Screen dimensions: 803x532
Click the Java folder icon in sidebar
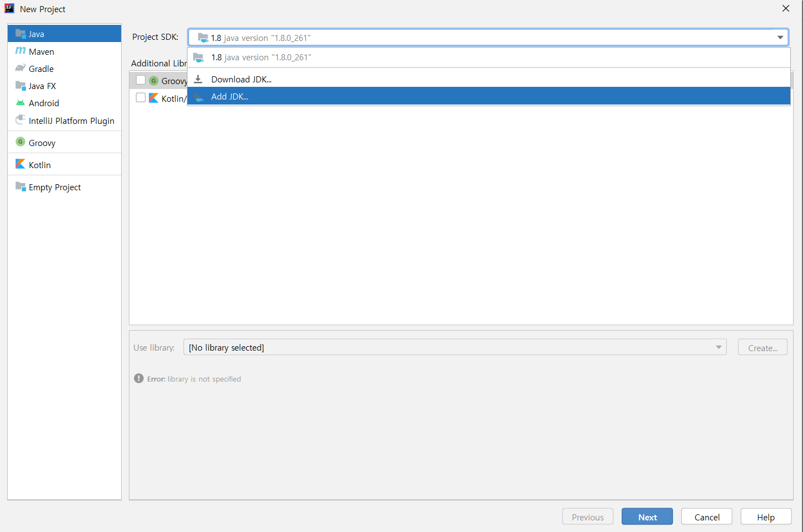pyautogui.click(x=20, y=34)
